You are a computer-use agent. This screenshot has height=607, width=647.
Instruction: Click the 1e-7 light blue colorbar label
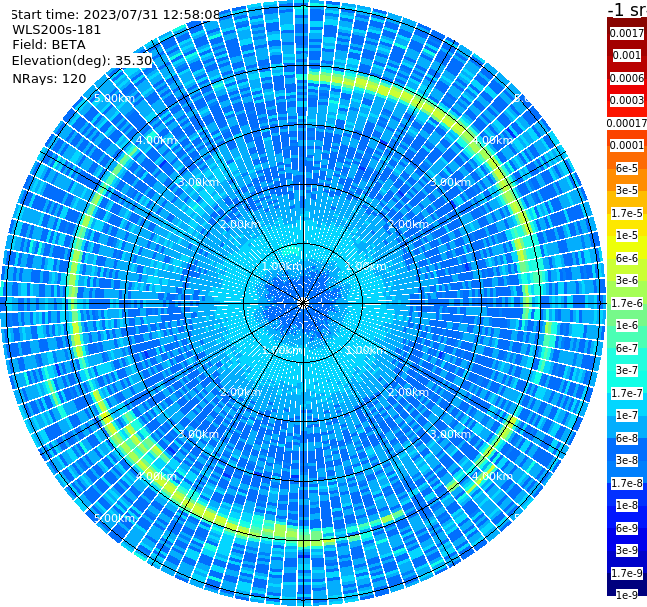(627, 415)
